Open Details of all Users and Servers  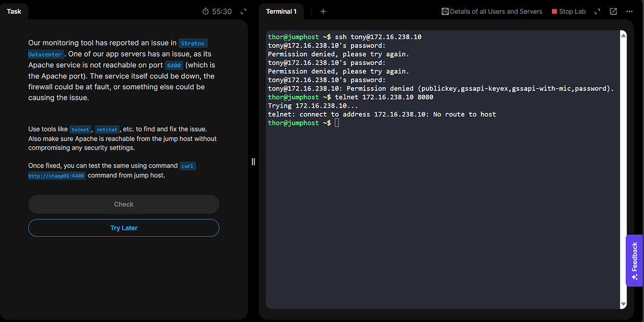496,11
